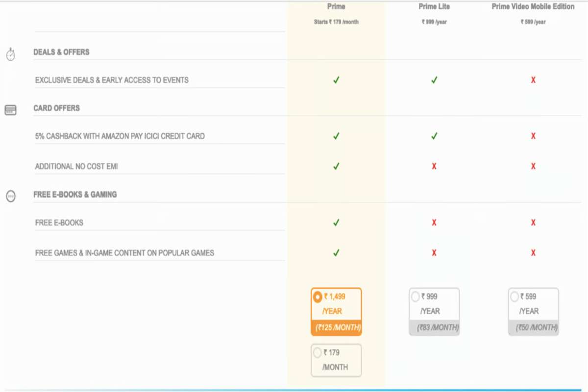
Task: Click Prime's green check for Exclusive Deals
Action: [336, 80]
